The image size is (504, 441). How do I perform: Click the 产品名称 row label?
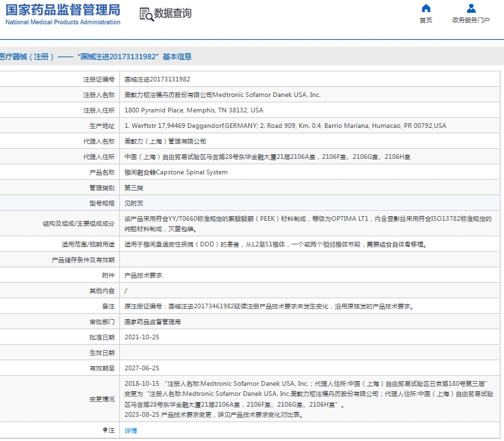click(x=102, y=172)
